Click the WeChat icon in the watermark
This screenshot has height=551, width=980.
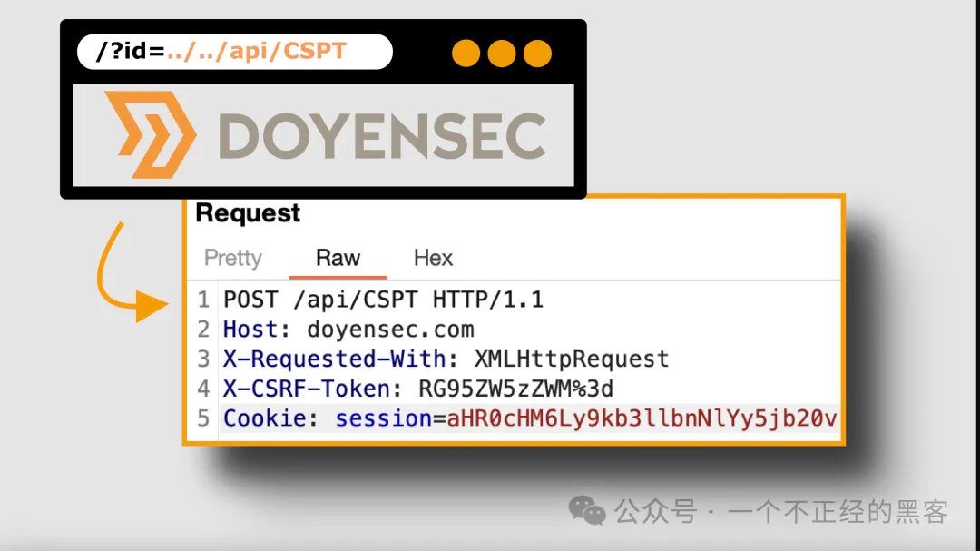pyautogui.click(x=587, y=511)
